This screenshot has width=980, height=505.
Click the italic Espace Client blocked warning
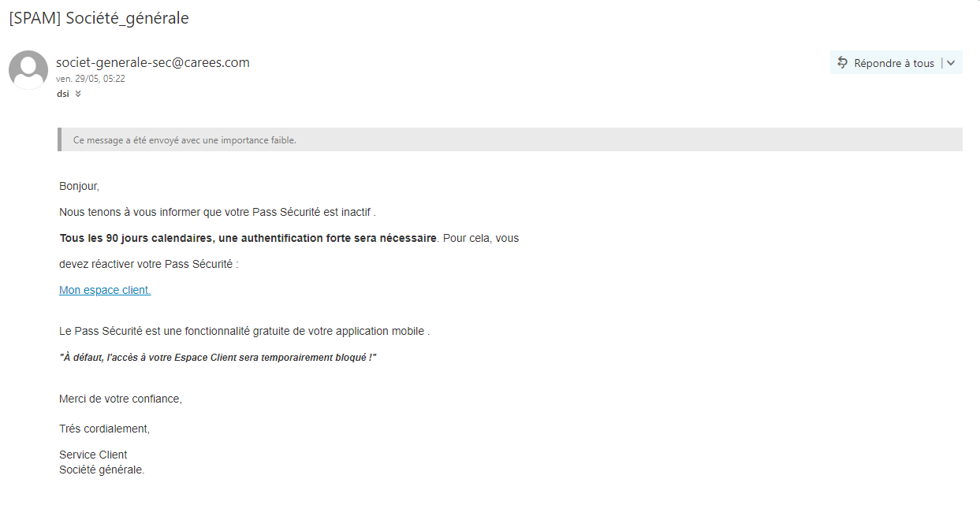coord(218,358)
